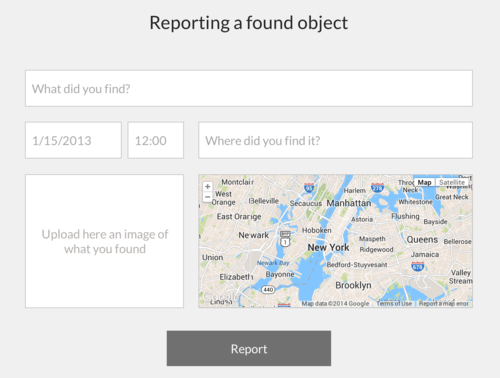Switch map to Satellite view
Viewport: 500px width, 378px height.
(x=452, y=182)
